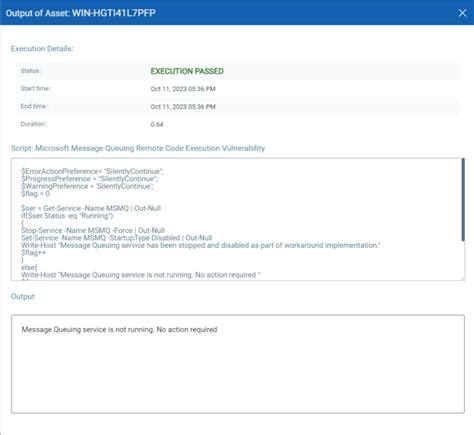Click the $flag = 0 script line
The height and width of the screenshot is (435, 474).
35,193
